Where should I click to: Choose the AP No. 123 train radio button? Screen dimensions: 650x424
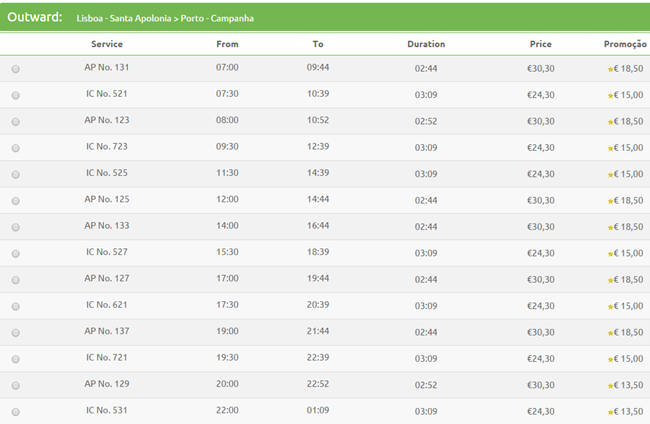click(x=16, y=122)
